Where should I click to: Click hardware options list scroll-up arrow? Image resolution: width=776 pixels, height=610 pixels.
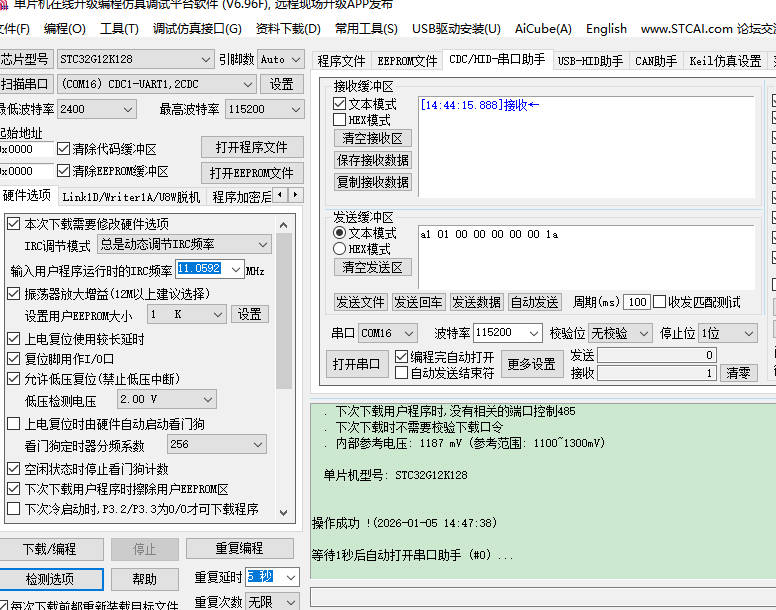(x=284, y=224)
